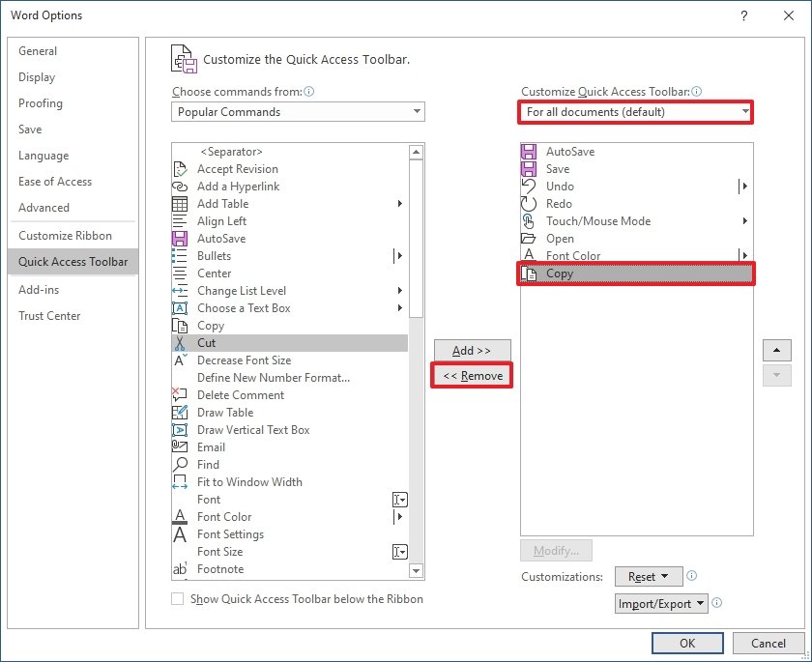
Task: Select the Fit to Window Width icon
Action: tap(180, 482)
